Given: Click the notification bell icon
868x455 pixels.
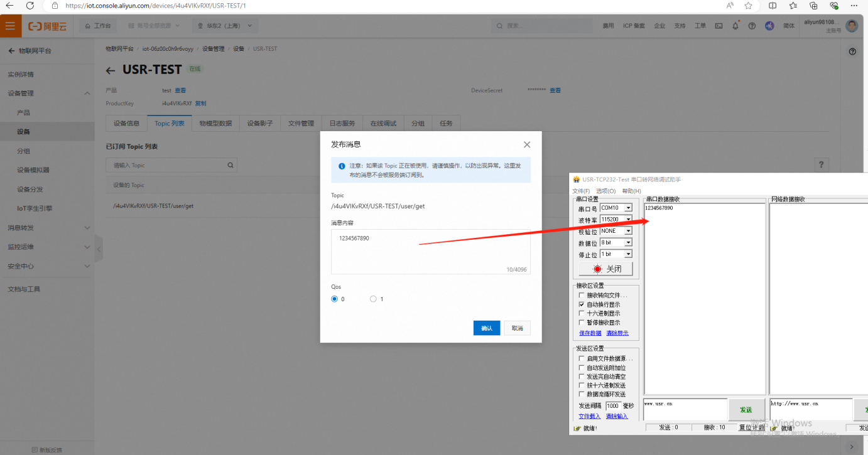Looking at the screenshot, I should (735, 26).
